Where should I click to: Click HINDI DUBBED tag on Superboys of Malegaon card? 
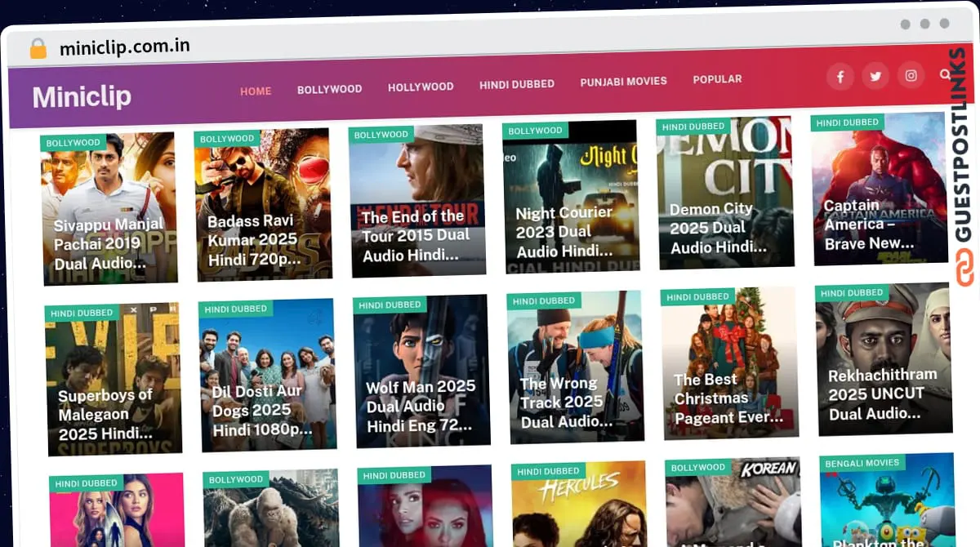click(82, 313)
